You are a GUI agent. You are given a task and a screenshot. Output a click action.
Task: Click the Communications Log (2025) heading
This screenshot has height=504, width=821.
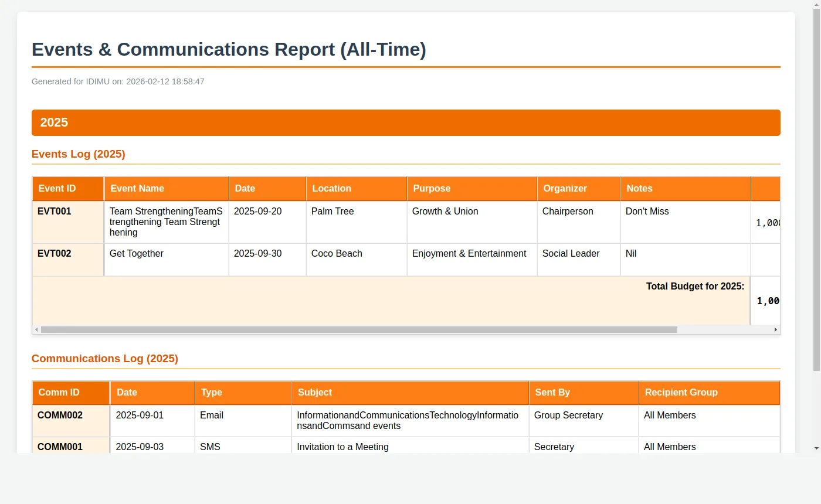[105, 359]
